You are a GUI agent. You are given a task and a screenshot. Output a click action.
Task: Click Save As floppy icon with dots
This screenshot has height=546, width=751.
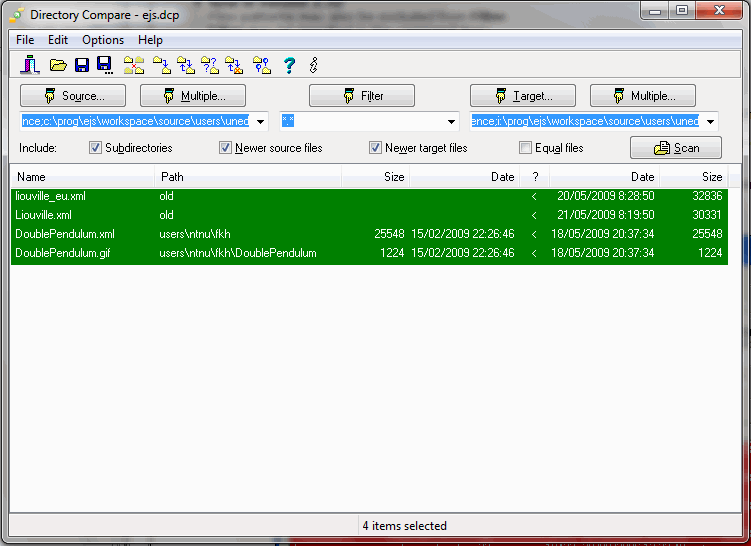(x=105, y=65)
